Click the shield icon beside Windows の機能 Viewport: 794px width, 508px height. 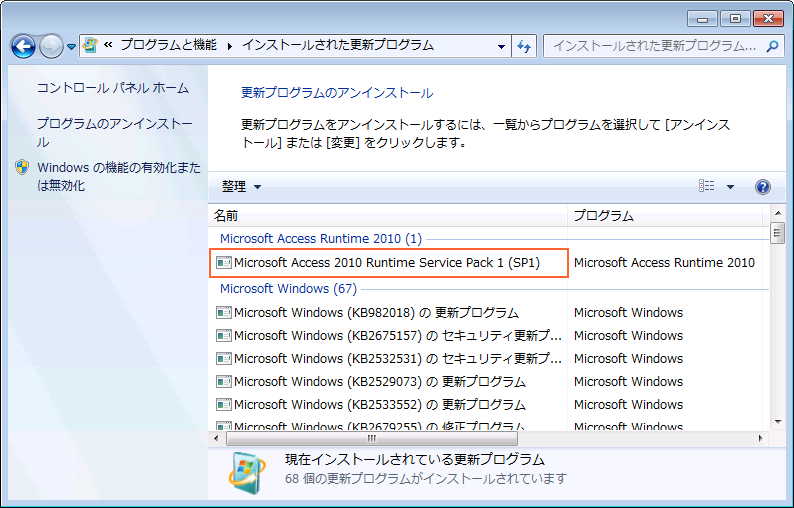tap(22, 167)
